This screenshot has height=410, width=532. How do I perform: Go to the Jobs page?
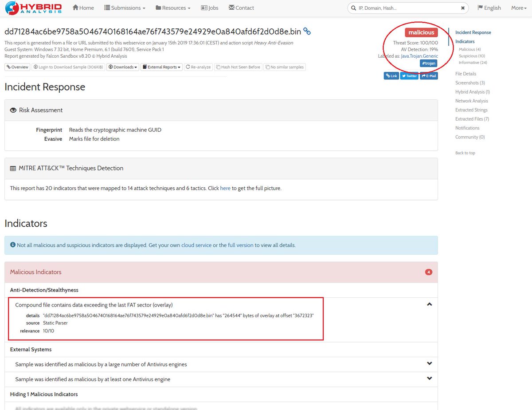coord(210,8)
